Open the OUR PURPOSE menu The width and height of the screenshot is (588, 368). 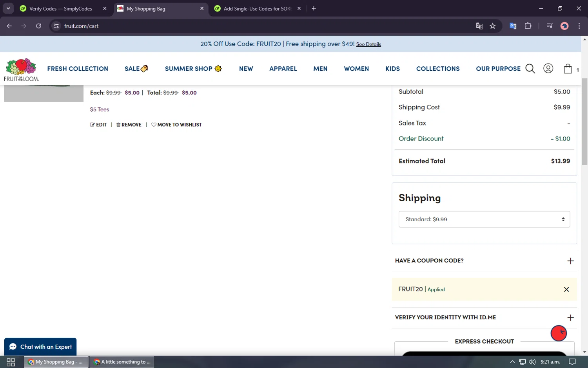point(498,69)
